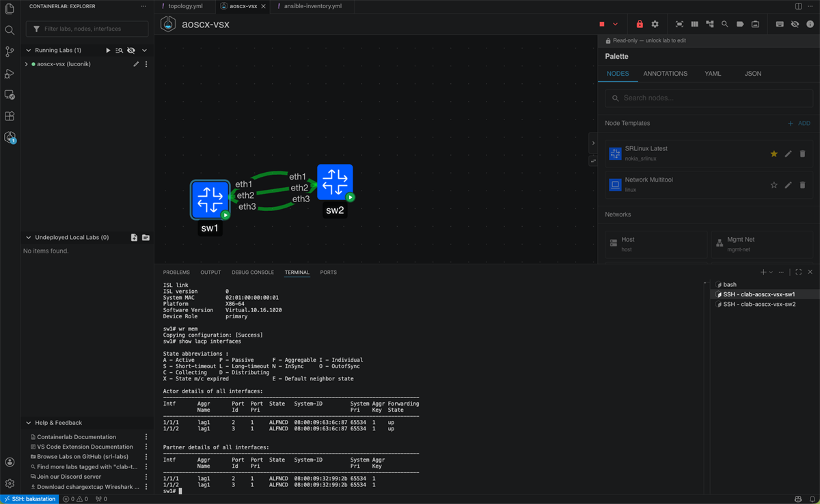Click pencil edit icon on aoscx-vsx lab

136,64
